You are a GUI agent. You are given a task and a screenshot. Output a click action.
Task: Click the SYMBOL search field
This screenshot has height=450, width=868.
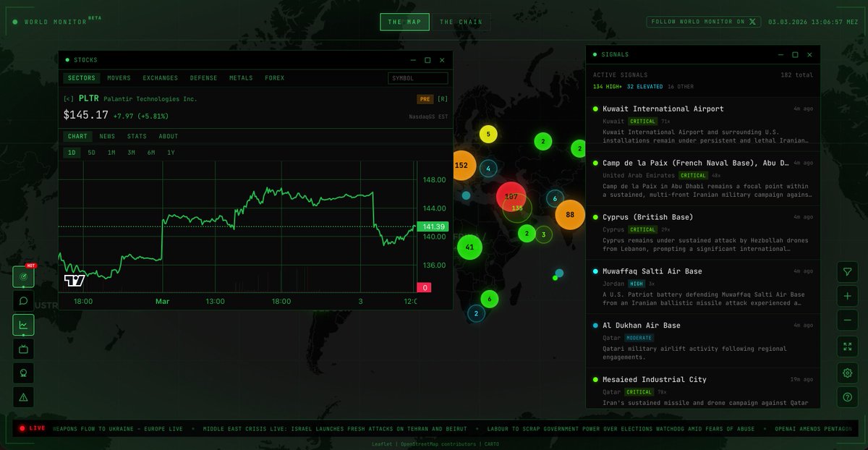click(x=418, y=78)
